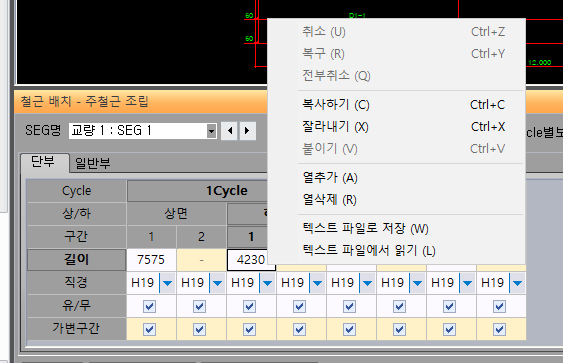Switch to the 일반부 tab

92,163
